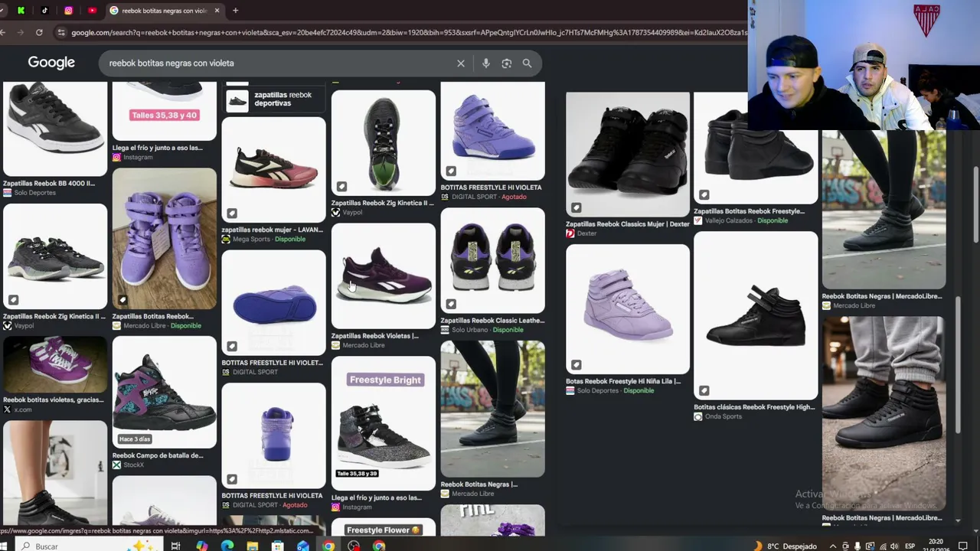This screenshot has height=551, width=980.
Task: Click the StockX source label
Action: coord(132,465)
